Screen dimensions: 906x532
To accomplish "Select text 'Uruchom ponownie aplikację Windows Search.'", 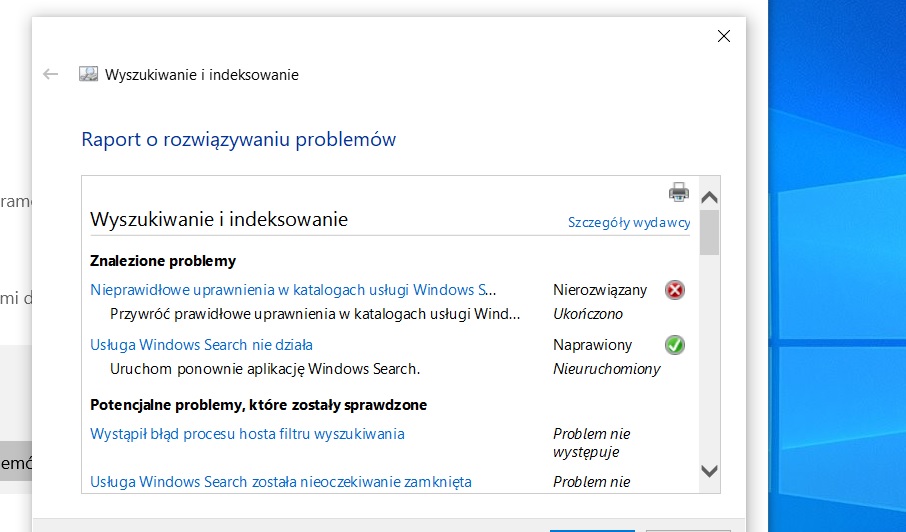I will tap(265, 369).
